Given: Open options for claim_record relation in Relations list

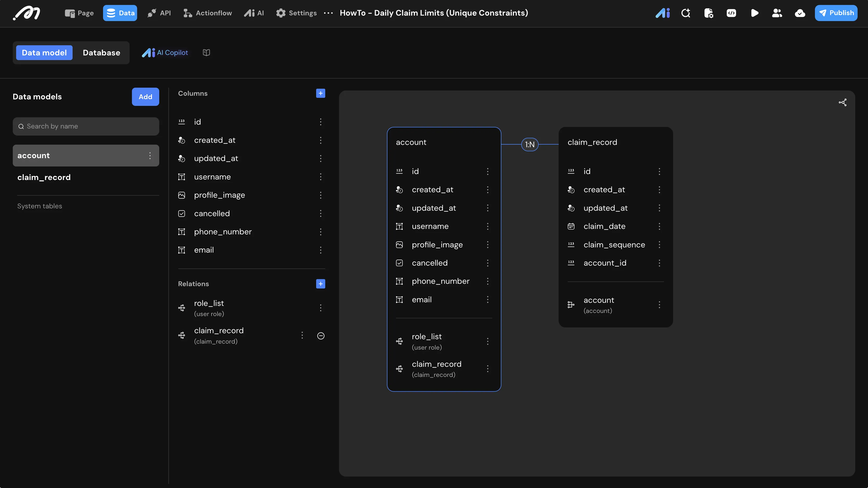Looking at the screenshot, I should [x=302, y=336].
